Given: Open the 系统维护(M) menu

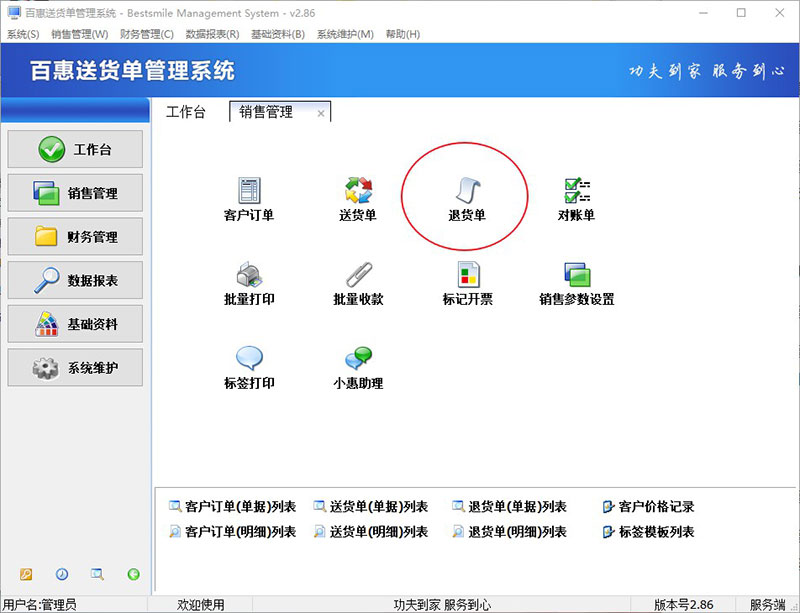Looking at the screenshot, I should [x=345, y=34].
